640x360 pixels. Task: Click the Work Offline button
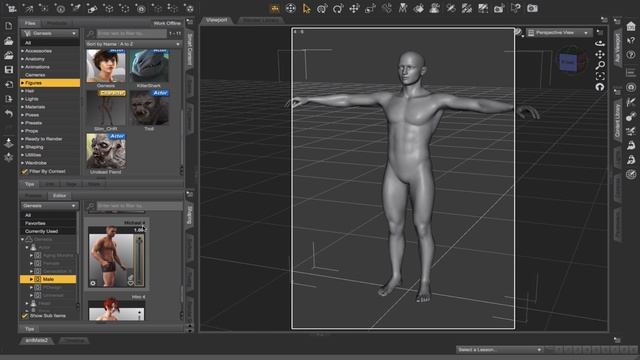167,23
